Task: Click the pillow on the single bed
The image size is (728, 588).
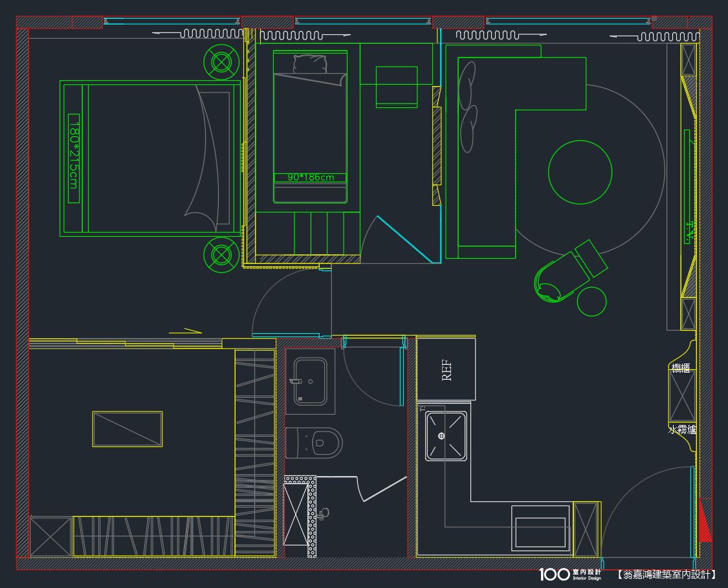Action: point(310,65)
